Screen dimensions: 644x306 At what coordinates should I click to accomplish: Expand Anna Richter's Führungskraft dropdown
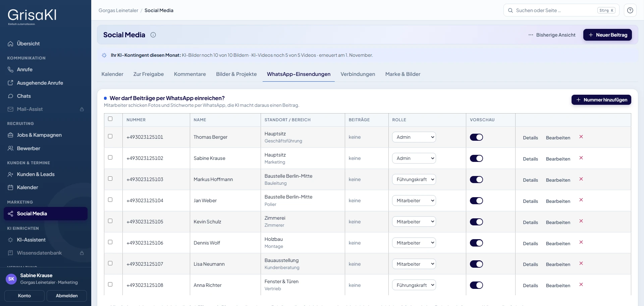(414, 285)
